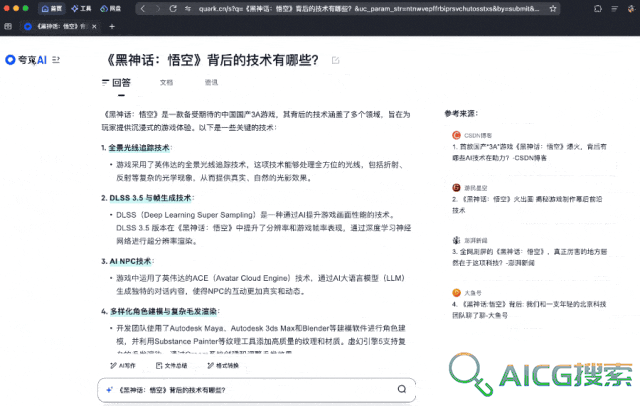Click the bottom search input field

[x=256, y=390]
